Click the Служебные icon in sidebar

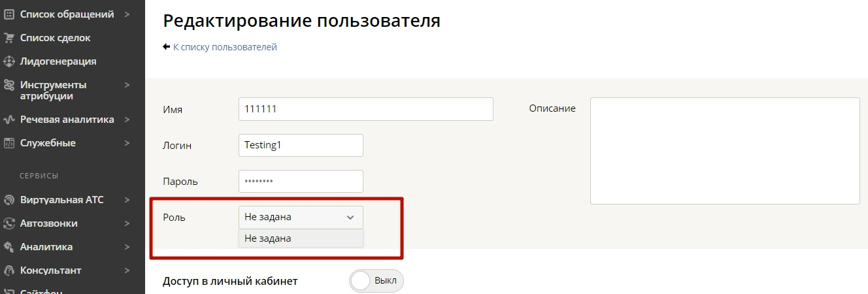click(9, 143)
